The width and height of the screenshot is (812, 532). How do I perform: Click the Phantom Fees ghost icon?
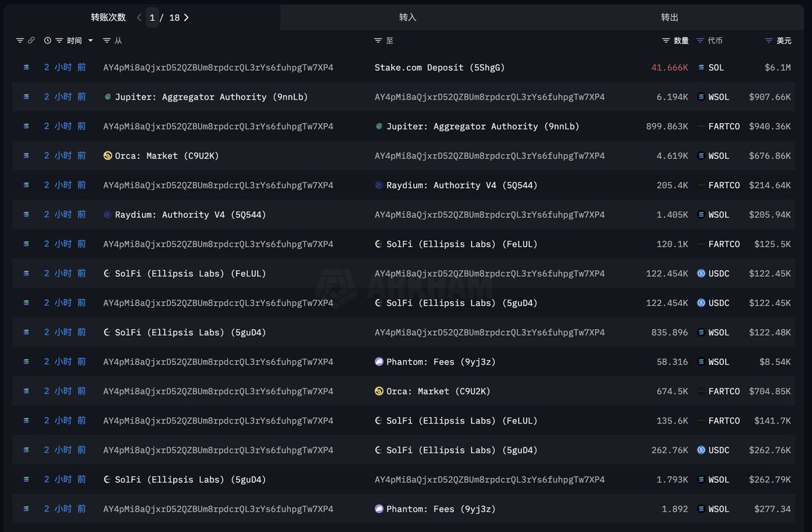click(379, 361)
